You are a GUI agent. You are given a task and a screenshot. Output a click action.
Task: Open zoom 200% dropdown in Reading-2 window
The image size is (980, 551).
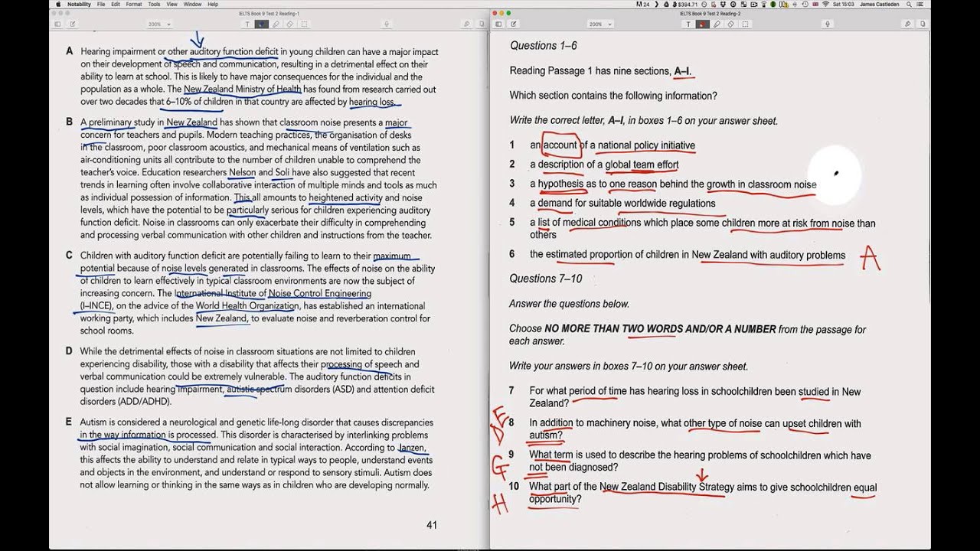[601, 24]
